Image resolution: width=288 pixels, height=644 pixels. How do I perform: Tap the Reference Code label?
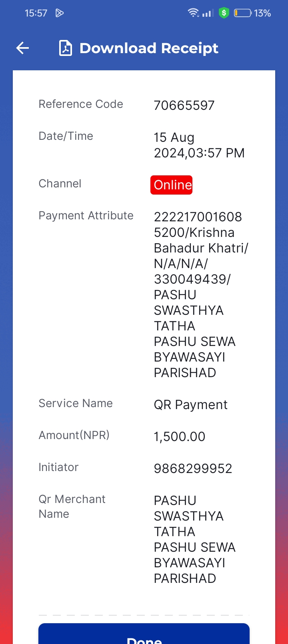click(81, 104)
